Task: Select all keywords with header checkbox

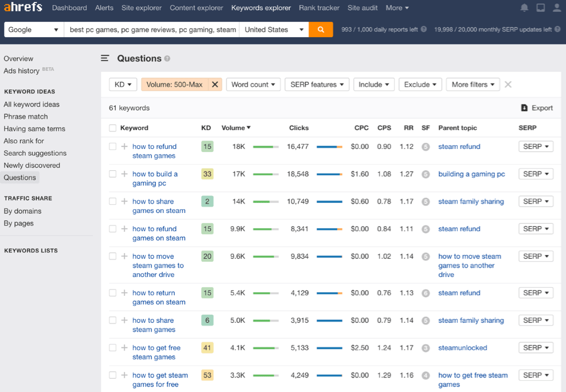Action: coord(113,128)
